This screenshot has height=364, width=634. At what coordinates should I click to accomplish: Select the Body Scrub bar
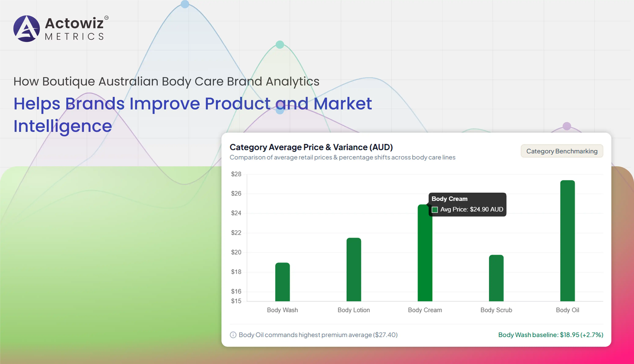click(496, 278)
